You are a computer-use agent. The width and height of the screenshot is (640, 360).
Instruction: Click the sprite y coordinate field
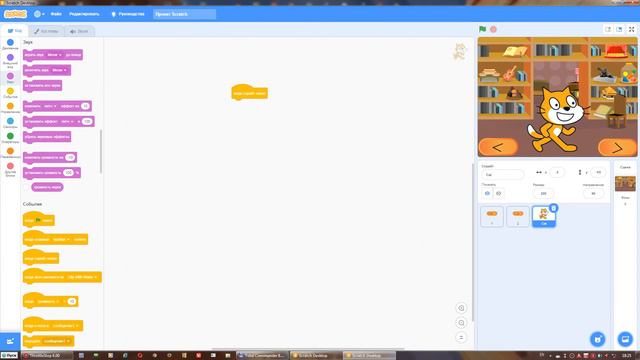(598, 172)
